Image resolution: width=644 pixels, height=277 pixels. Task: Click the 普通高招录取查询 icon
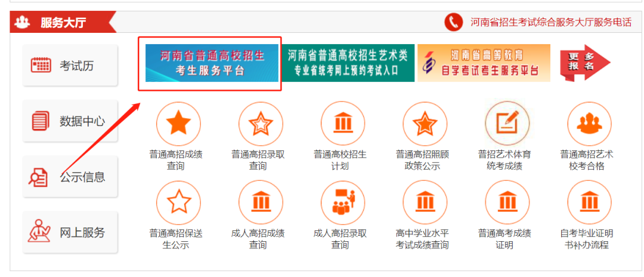click(261, 124)
